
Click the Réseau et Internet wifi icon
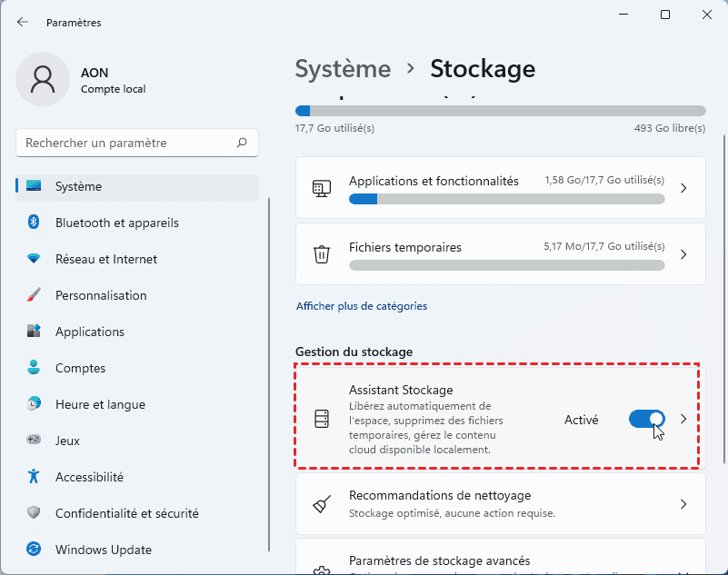tap(35, 259)
